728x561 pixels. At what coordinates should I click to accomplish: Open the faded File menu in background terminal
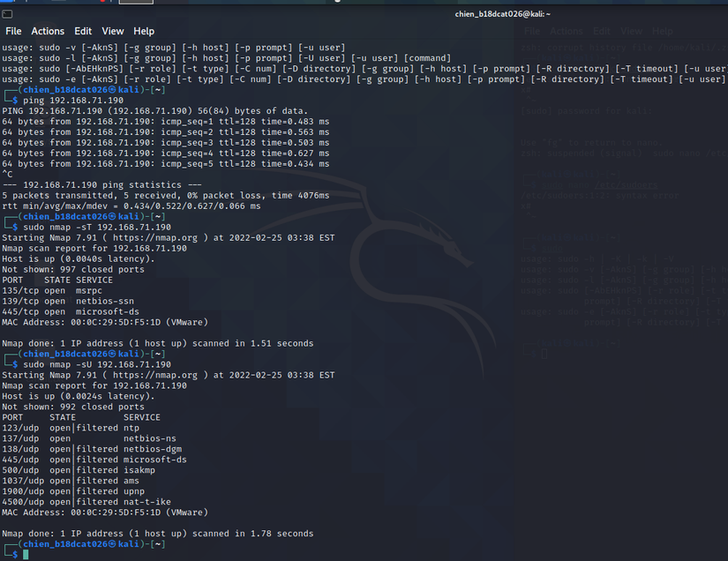pos(532,31)
